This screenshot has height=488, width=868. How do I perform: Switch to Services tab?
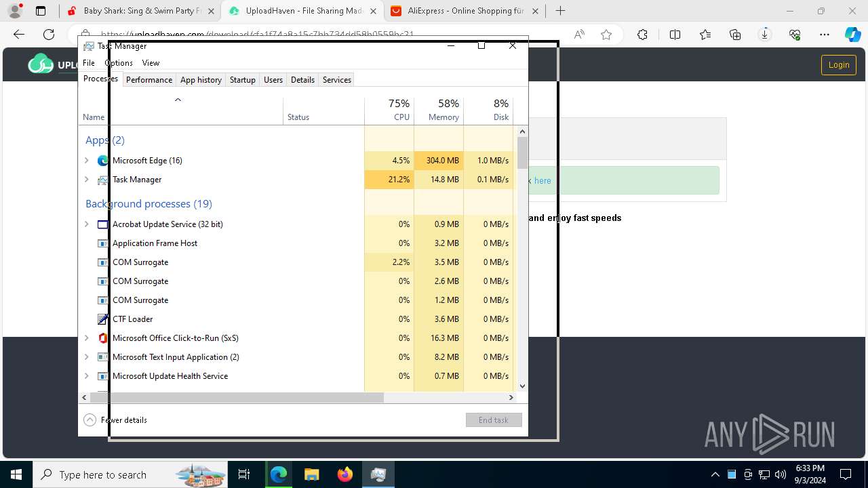coord(337,80)
